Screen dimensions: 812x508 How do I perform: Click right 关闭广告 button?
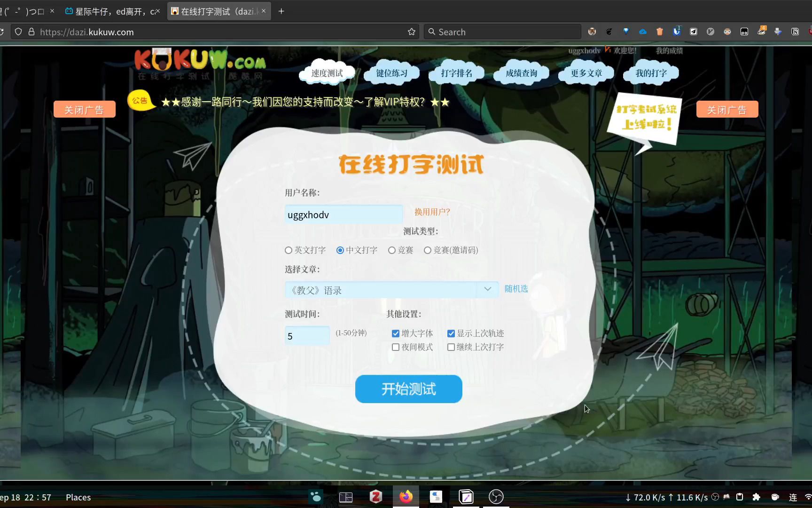coord(727,110)
